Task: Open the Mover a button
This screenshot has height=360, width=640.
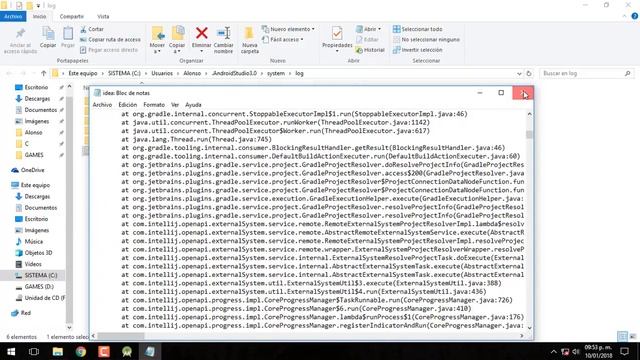Action: (x=157, y=40)
